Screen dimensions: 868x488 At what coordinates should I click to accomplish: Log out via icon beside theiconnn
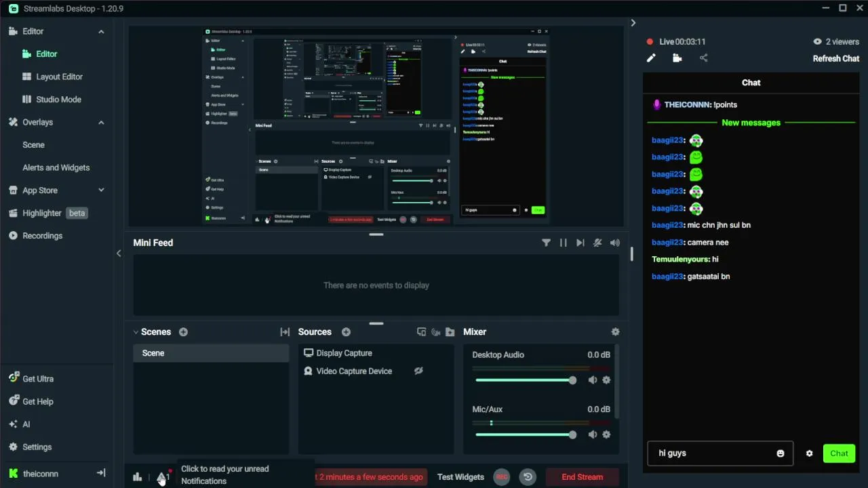(101, 473)
